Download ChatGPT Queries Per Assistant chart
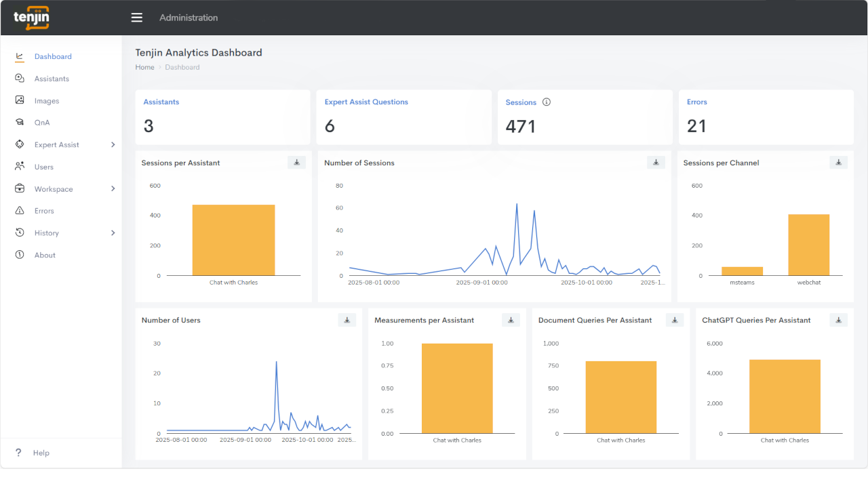The image size is (868, 488). tap(838, 320)
